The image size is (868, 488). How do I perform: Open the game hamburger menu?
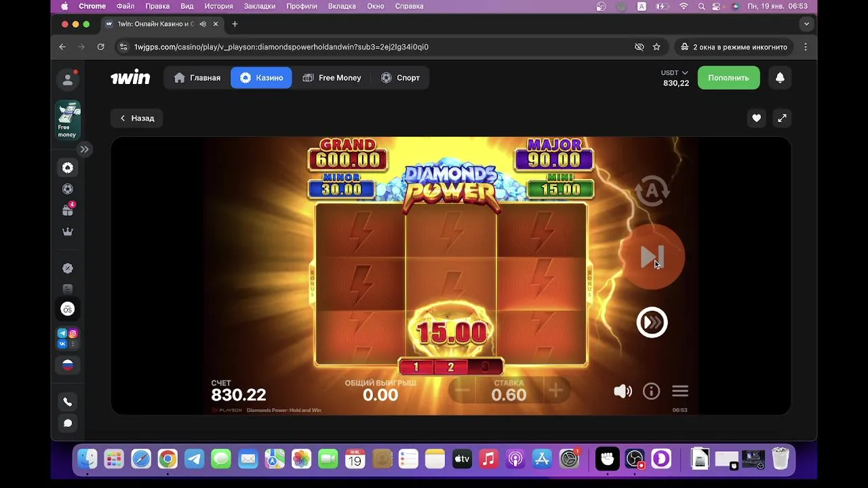(680, 391)
